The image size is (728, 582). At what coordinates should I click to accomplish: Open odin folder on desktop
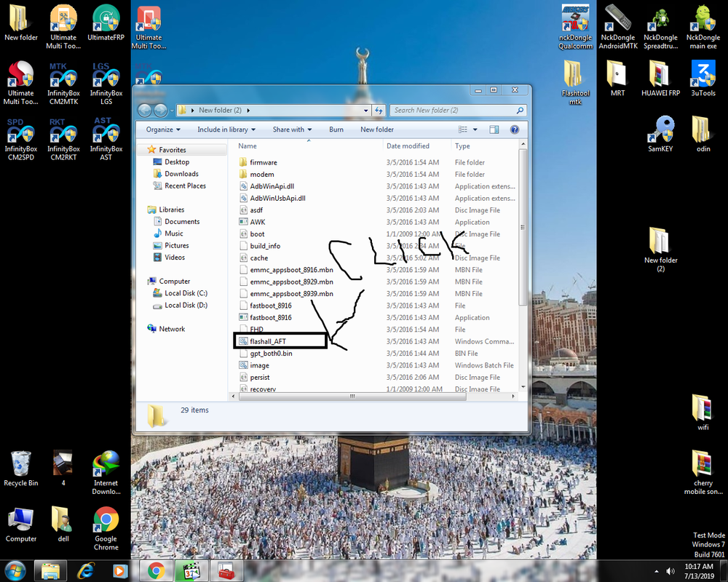[x=703, y=134]
